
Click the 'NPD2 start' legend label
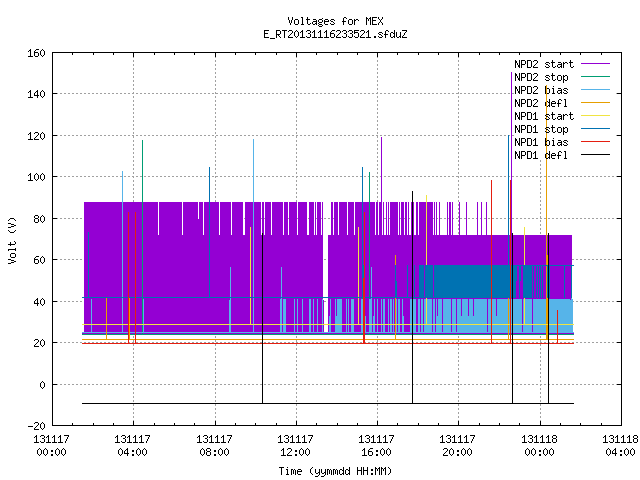(544, 64)
